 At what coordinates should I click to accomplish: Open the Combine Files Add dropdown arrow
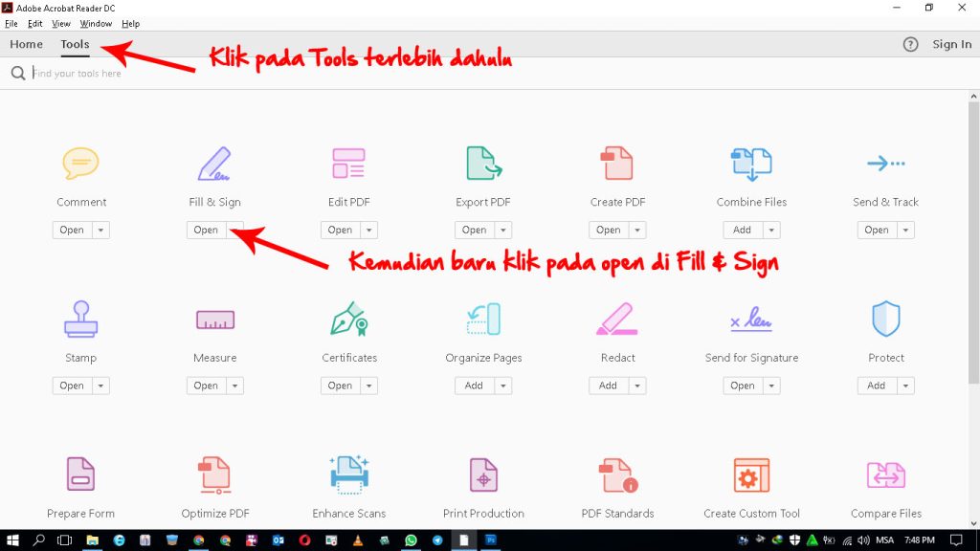point(771,230)
